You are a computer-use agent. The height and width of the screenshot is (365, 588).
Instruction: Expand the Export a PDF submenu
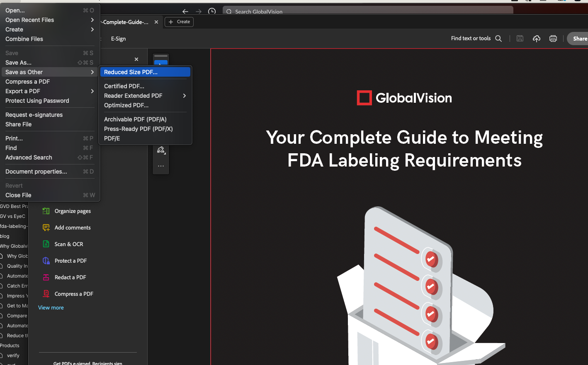click(x=50, y=91)
